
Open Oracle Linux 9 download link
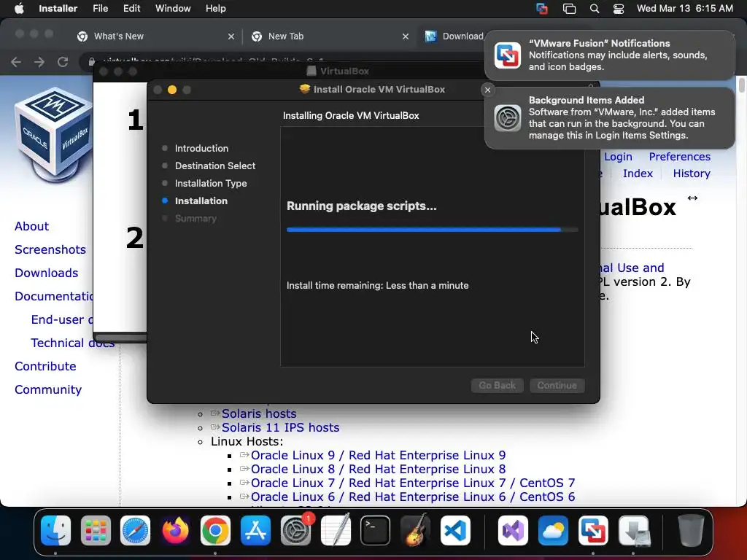point(379,455)
